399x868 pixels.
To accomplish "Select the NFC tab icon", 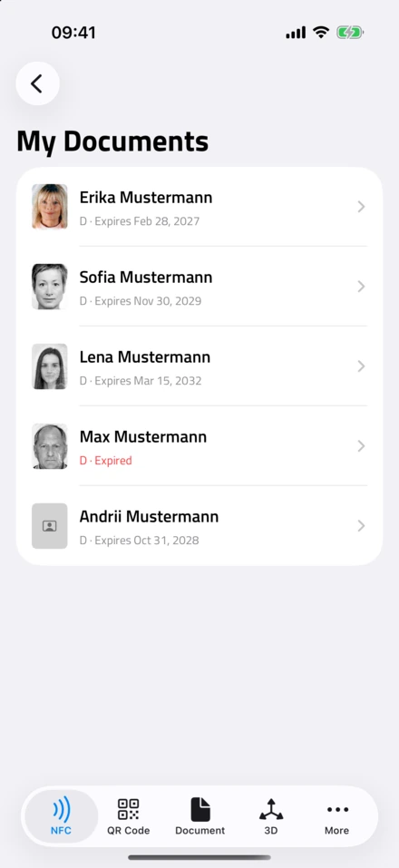I will click(62, 810).
